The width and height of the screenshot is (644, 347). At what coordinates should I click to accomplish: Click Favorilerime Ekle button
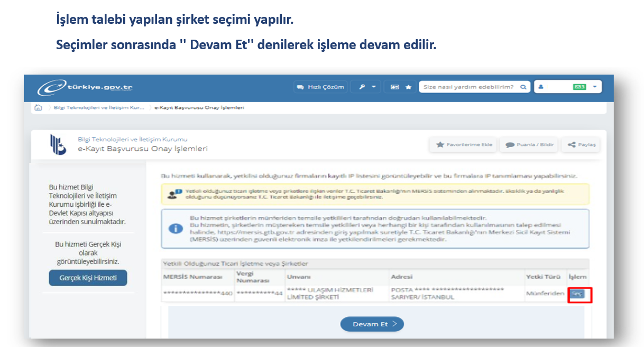point(464,145)
